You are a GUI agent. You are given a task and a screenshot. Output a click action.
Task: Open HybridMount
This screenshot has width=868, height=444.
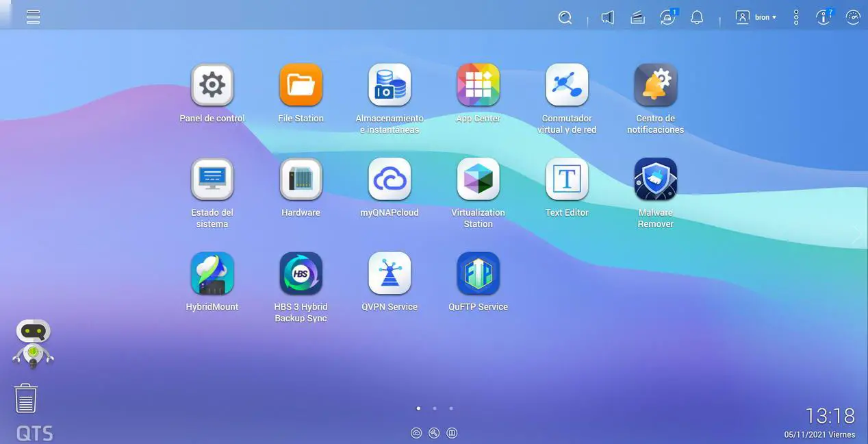pyautogui.click(x=212, y=273)
